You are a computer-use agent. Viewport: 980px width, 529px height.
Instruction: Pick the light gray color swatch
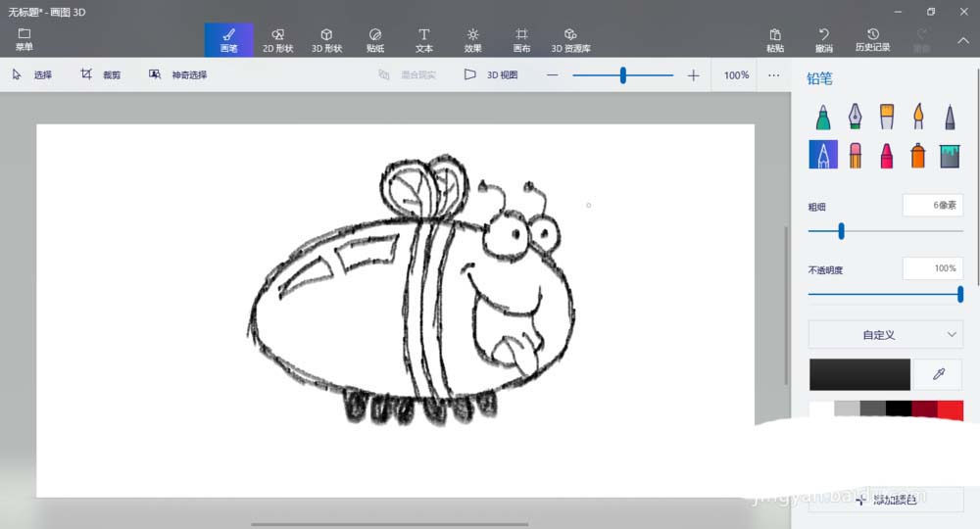[847, 409]
